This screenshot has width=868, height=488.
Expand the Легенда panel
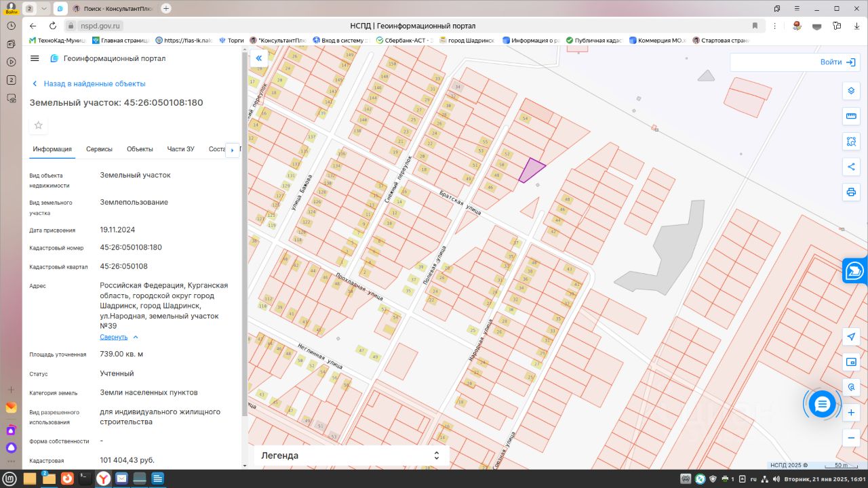[351, 455]
